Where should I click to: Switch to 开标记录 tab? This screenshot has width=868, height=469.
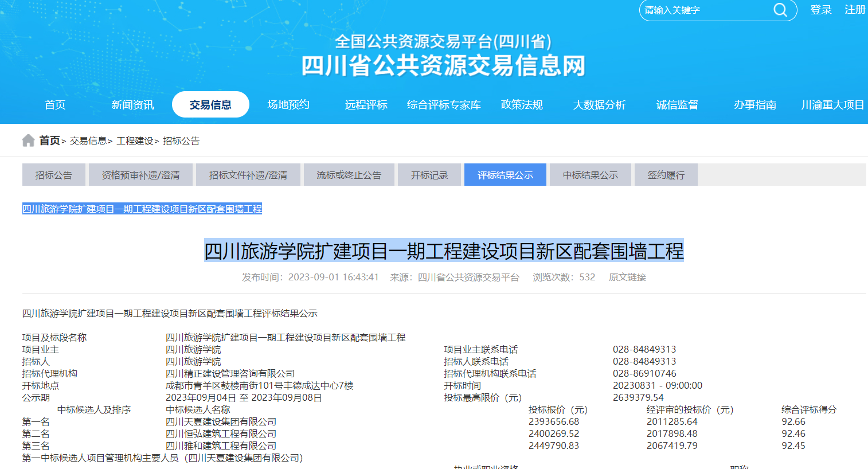click(429, 175)
